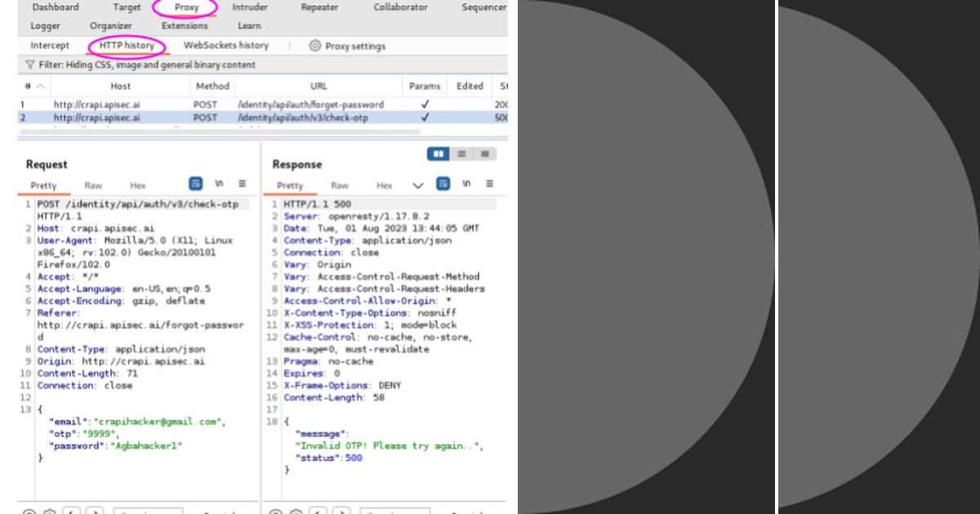The image size is (980, 514).
Task: Click the forward arrow in Request search controls
Action: point(96,512)
